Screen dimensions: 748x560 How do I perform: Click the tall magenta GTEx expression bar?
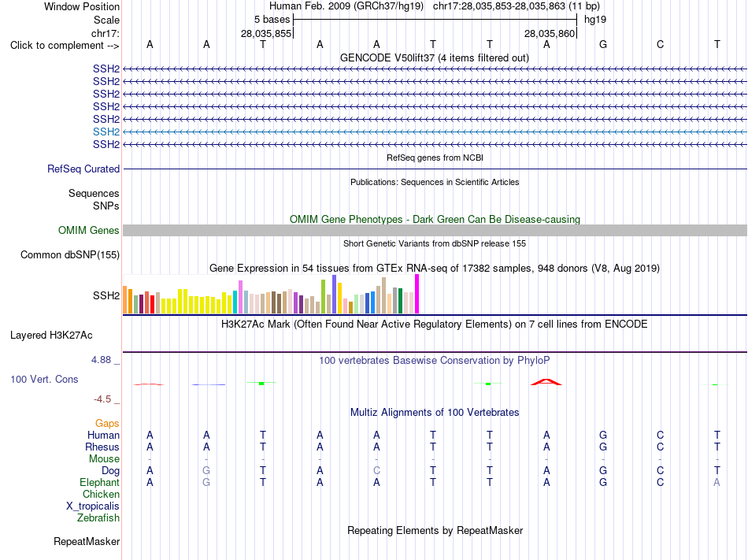coord(417,294)
